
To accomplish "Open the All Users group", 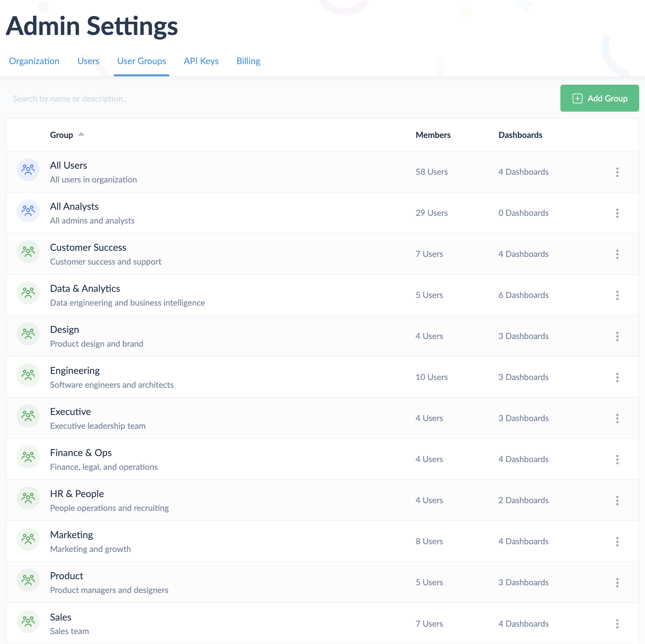I will pyautogui.click(x=68, y=165).
